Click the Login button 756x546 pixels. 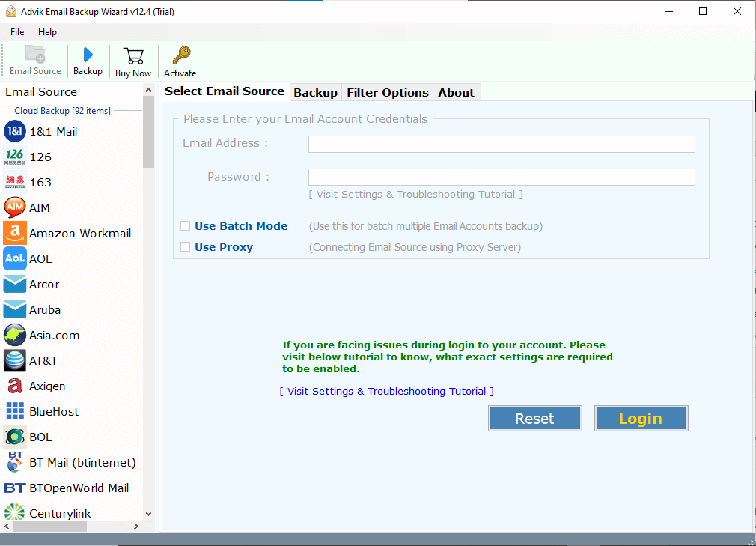coord(641,418)
